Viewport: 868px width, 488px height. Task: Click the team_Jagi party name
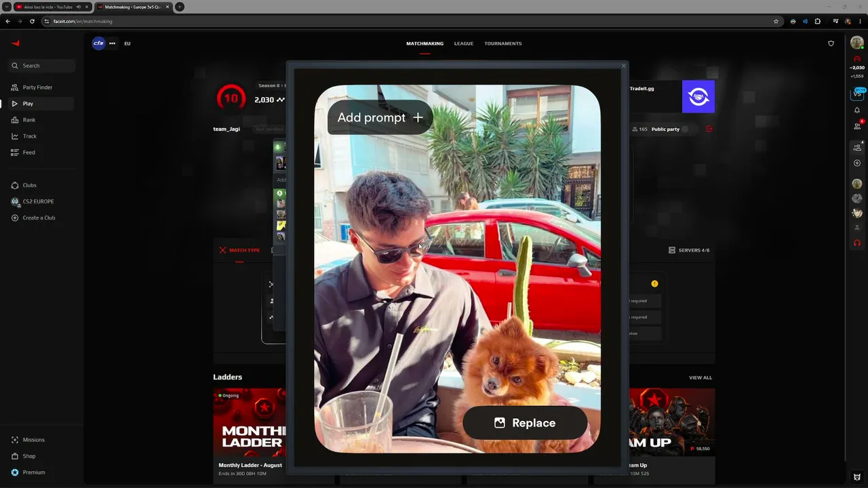[226, 129]
